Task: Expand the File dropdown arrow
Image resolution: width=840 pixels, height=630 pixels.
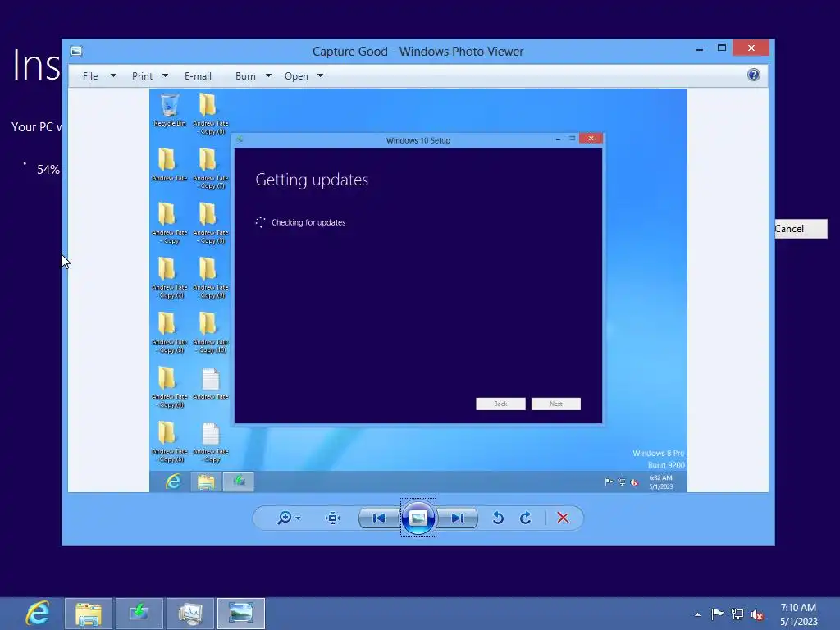Action: [113, 76]
